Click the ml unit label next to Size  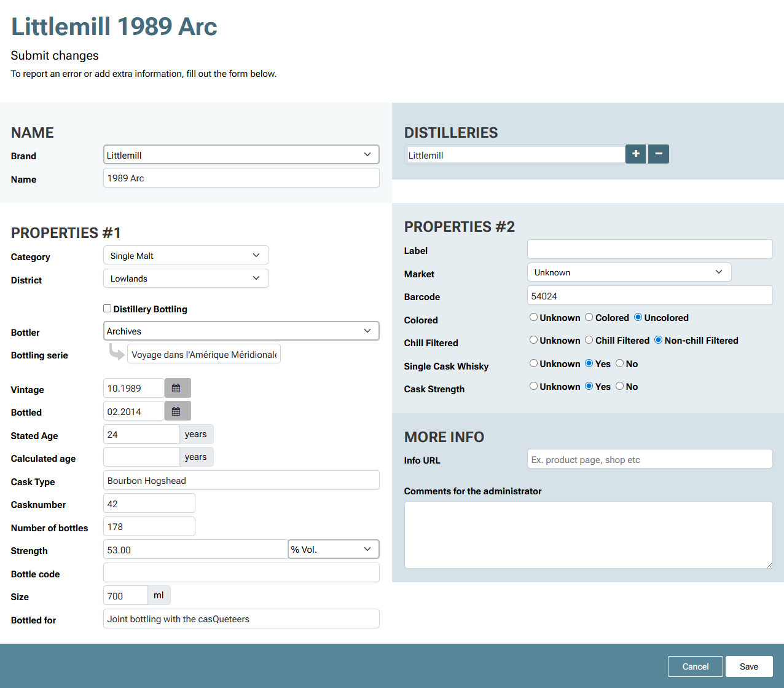coord(159,595)
